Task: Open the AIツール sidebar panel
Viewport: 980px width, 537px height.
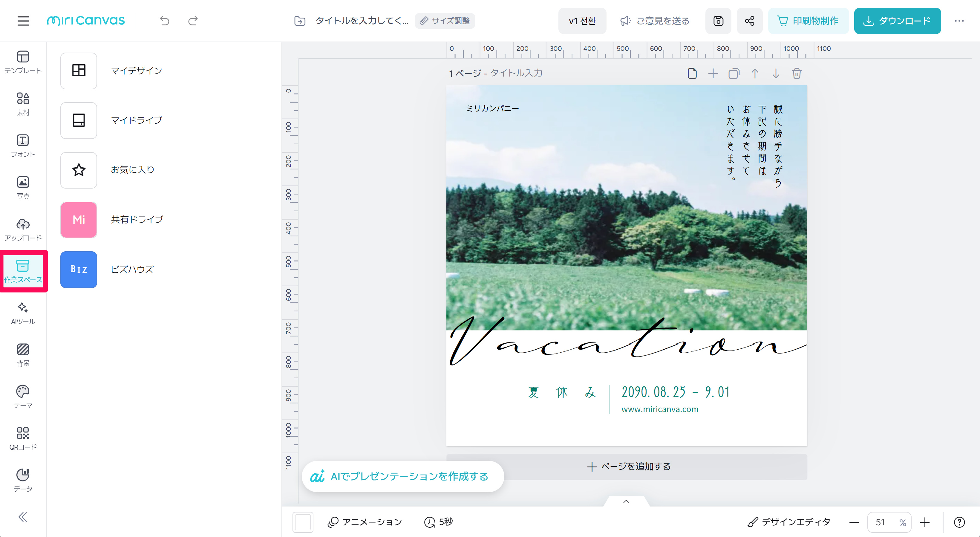Action: [23, 313]
